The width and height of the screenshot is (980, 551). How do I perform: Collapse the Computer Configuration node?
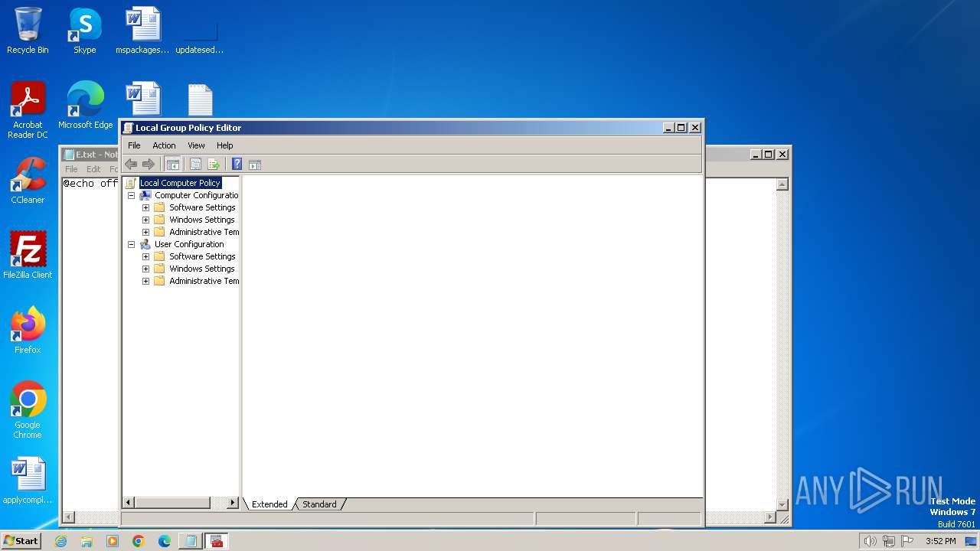[x=131, y=195]
